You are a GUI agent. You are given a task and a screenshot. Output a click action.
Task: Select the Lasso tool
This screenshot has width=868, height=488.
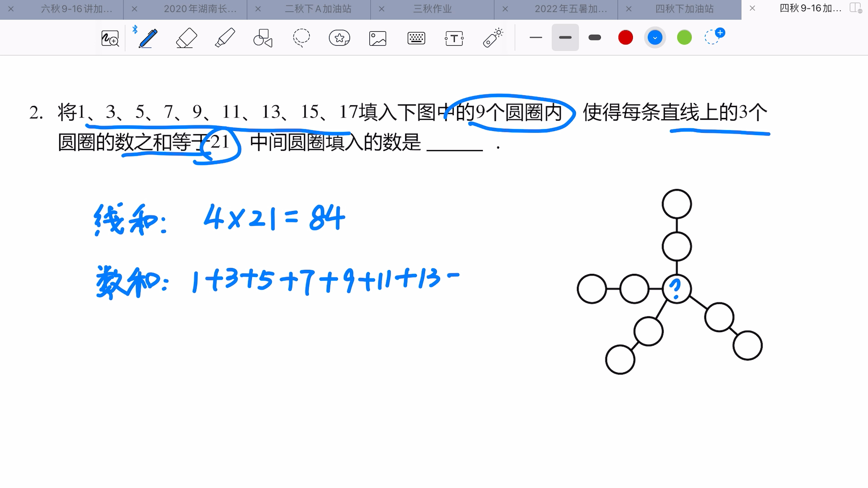301,38
